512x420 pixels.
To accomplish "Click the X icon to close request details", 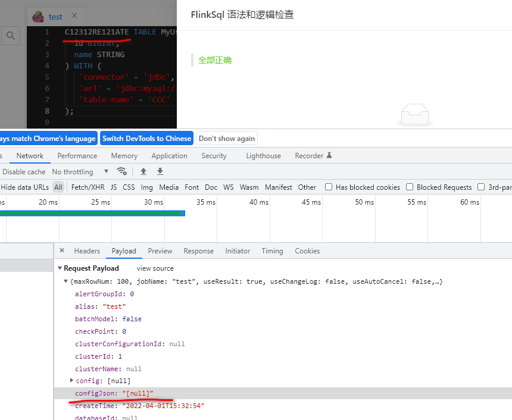I will [62, 250].
